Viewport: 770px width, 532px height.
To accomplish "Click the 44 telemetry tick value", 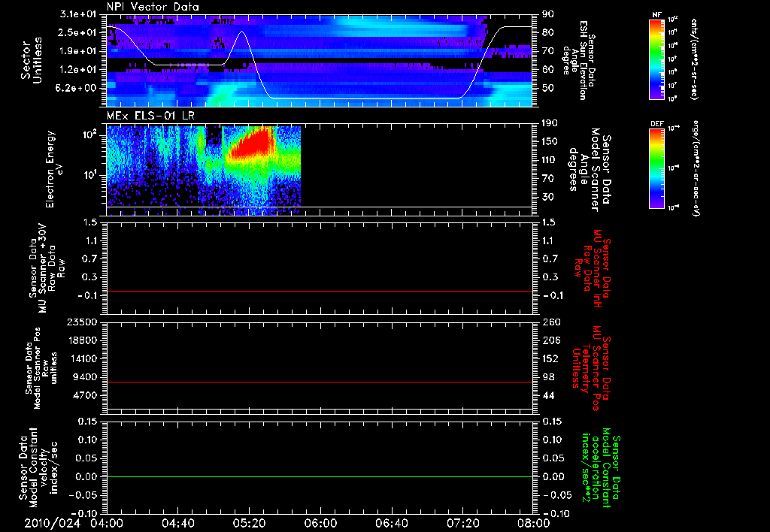I will click(x=548, y=395).
